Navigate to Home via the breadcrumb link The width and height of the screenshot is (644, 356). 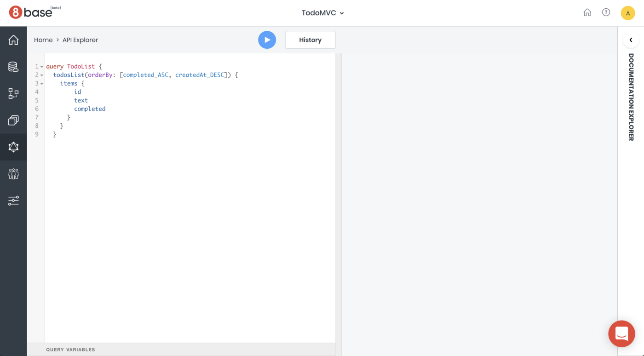click(x=43, y=40)
